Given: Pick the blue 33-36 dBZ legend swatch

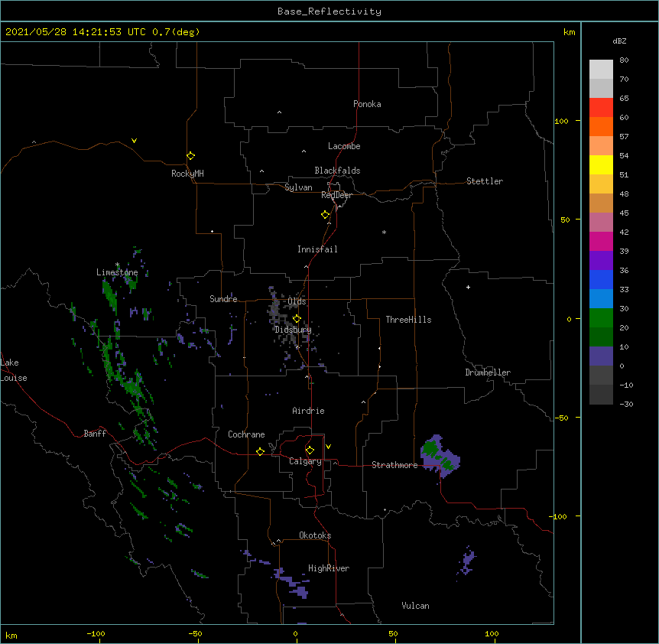Looking at the screenshot, I should (x=601, y=279).
